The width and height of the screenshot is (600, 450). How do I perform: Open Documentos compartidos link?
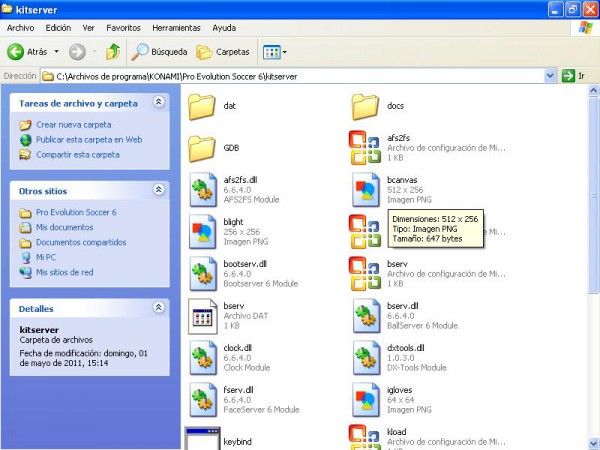click(x=81, y=242)
